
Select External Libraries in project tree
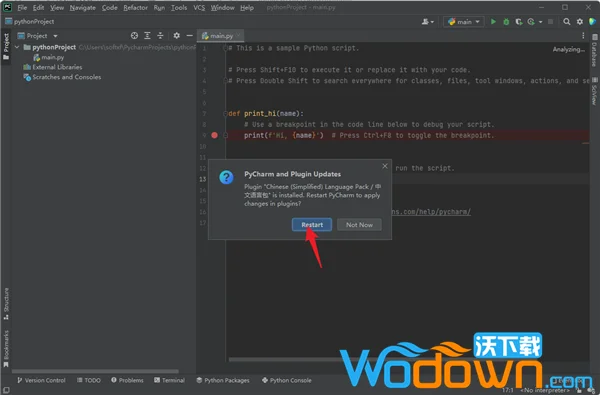[53, 67]
